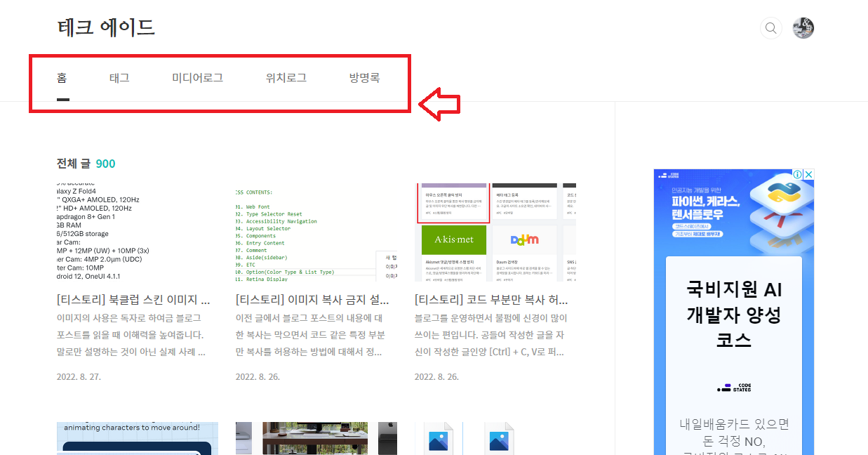This screenshot has width=868, height=455.
Task: Click excerpt starting 이미지의 사용은 독자로
Action: coord(131,336)
